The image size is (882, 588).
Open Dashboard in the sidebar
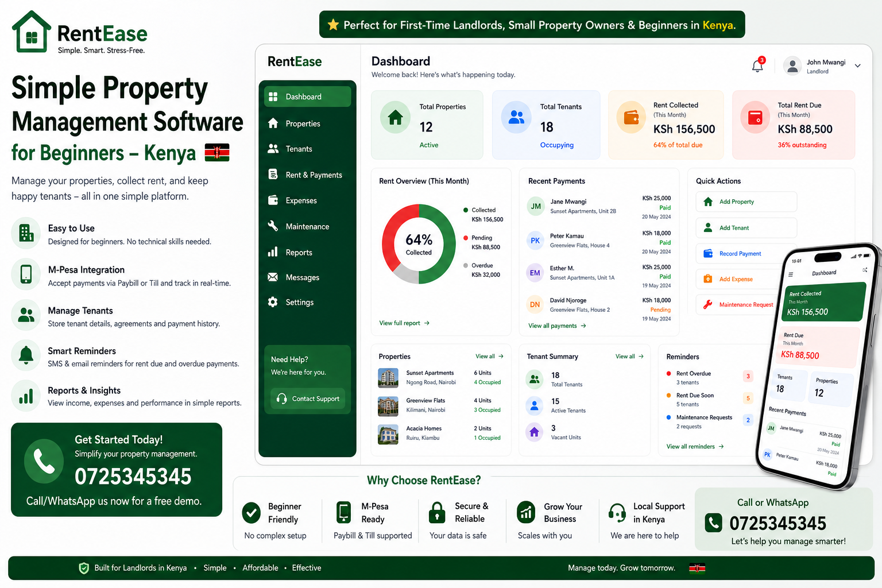click(307, 96)
